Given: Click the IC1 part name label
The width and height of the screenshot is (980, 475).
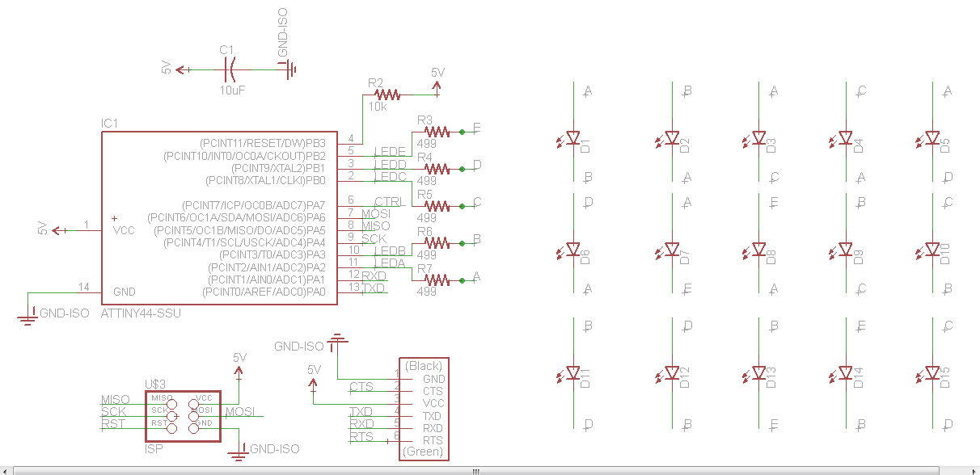Looking at the screenshot, I should [109, 124].
